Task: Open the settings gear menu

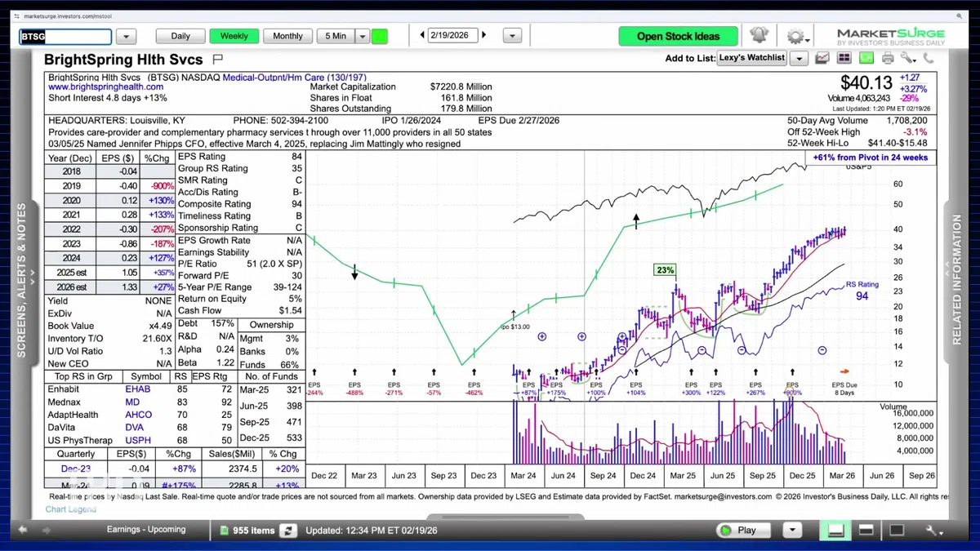Action: point(795,36)
